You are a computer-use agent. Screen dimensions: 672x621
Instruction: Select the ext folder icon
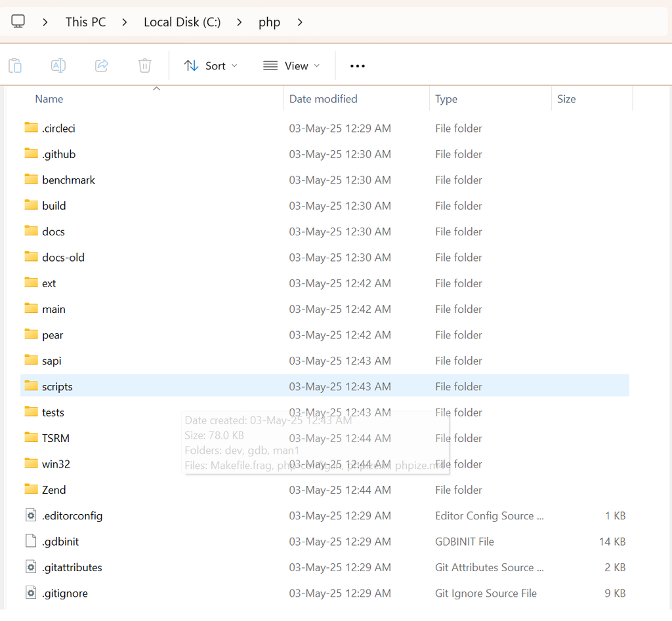pyautogui.click(x=31, y=283)
